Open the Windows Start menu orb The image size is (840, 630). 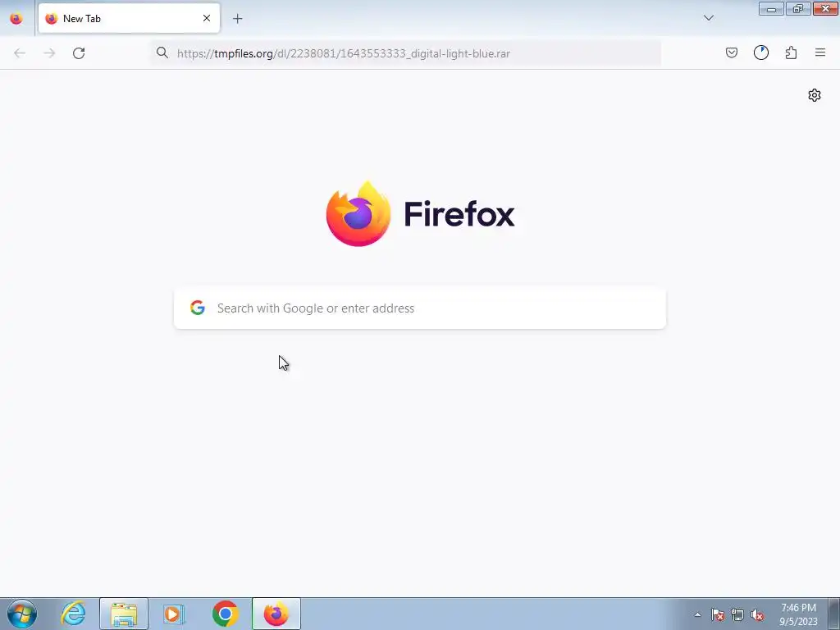22,614
